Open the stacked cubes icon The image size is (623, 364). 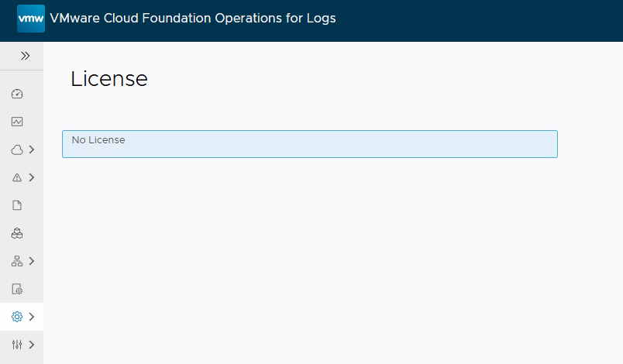point(17,233)
